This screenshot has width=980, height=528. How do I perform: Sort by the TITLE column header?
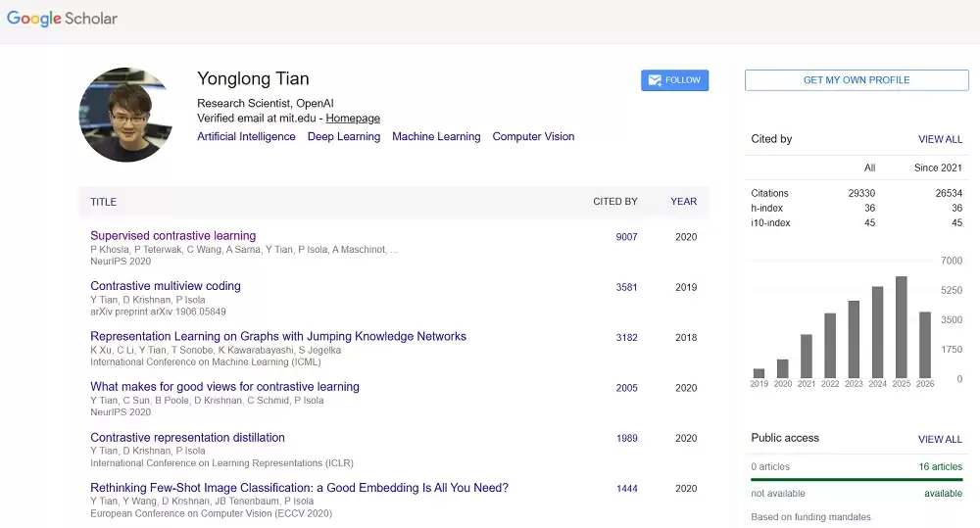[103, 202]
